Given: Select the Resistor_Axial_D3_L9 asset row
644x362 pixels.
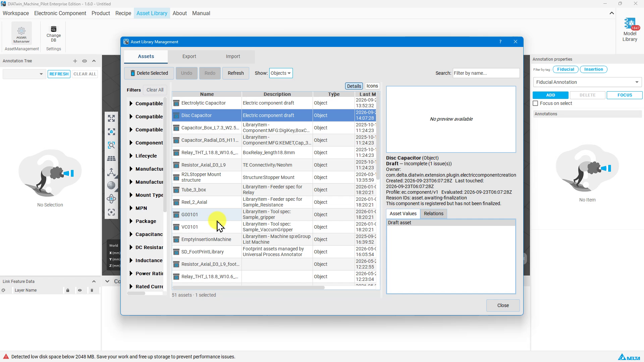Looking at the screenshot, I should [274, 165].
